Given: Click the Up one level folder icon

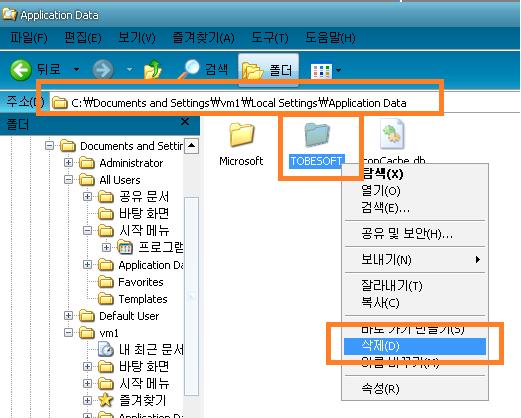Looking at the screenshot, I should (153, 69).
